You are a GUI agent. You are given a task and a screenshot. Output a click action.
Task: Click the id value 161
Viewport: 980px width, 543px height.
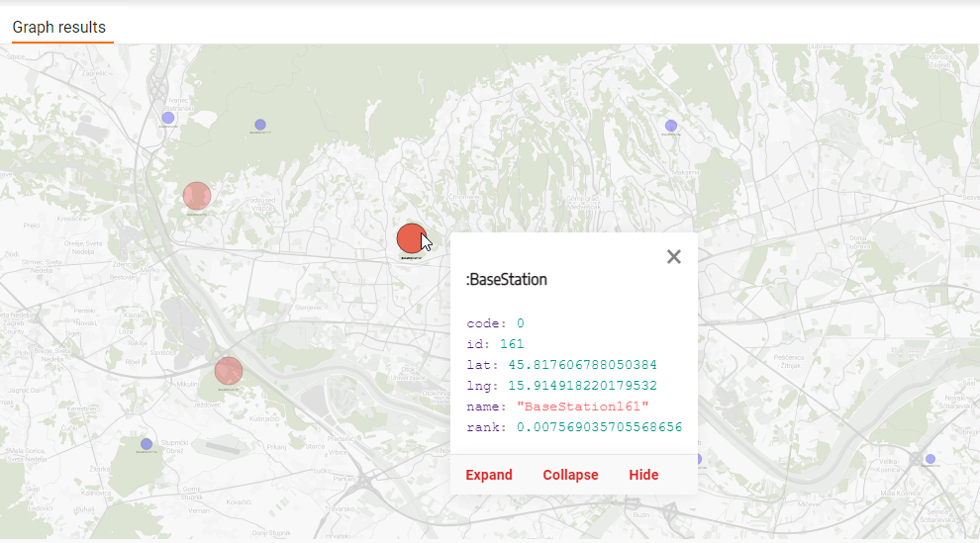pyautogui.click(x=512, y=344)
